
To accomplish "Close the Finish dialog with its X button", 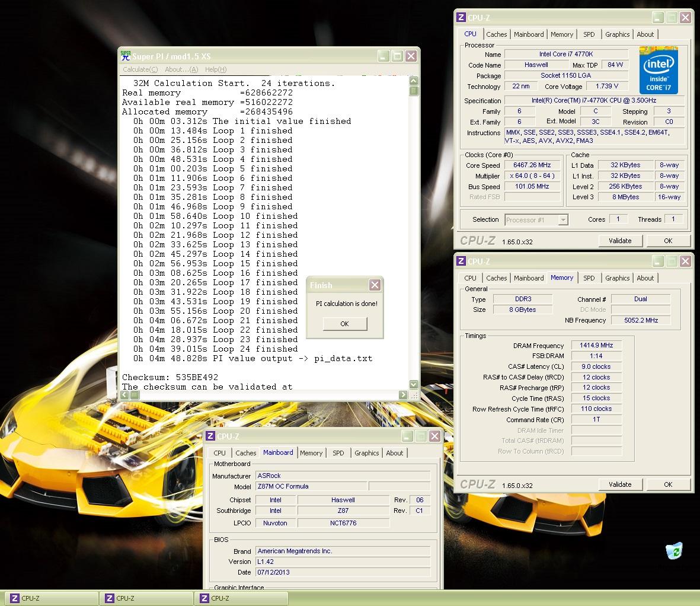I will (375, 285).
